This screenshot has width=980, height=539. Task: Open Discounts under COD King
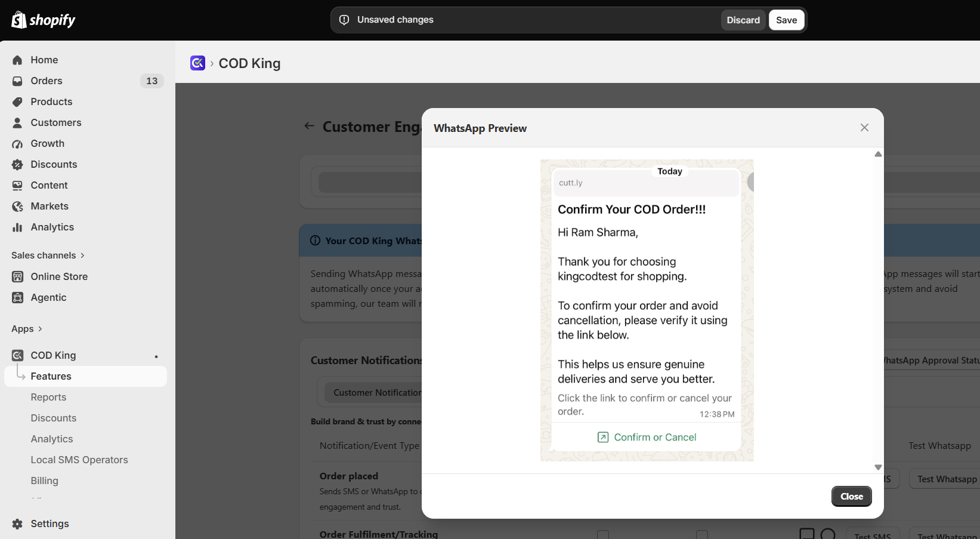point(54,418)
